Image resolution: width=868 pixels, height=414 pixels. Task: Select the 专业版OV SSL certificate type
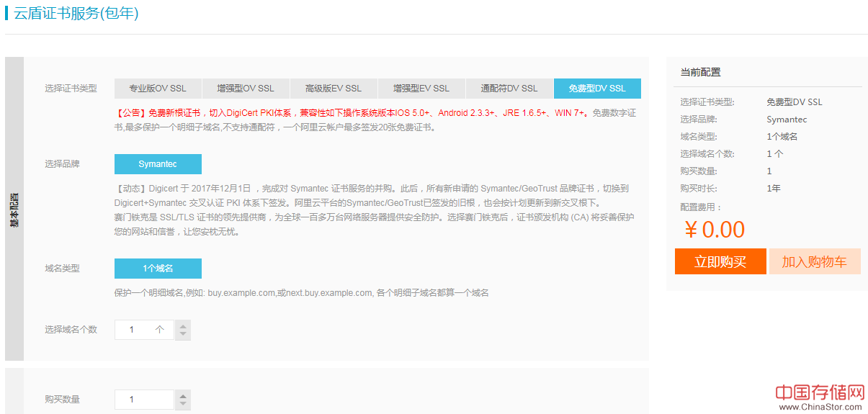(158, 89)
